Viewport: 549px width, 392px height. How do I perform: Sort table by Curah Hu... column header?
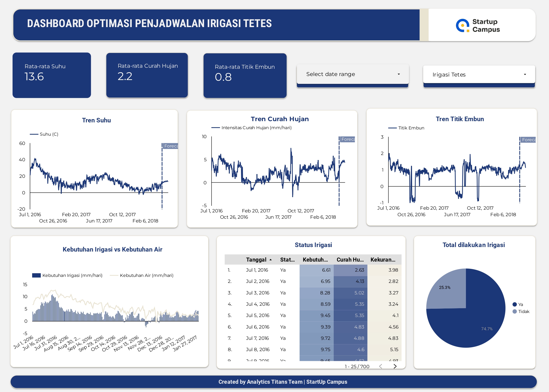[x=350, y=260]
